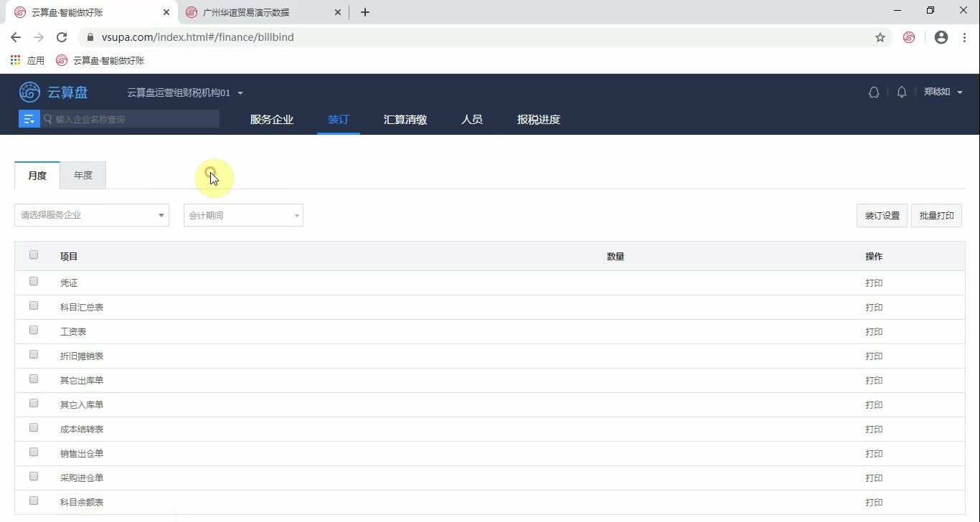Click 装订设置 button

(882, 216)
